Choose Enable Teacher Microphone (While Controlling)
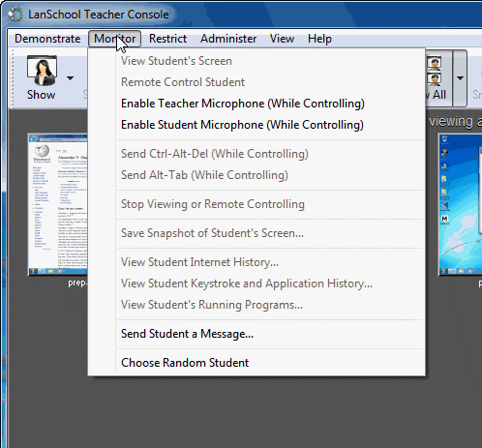482x448 pixels. tap(256, 104)
